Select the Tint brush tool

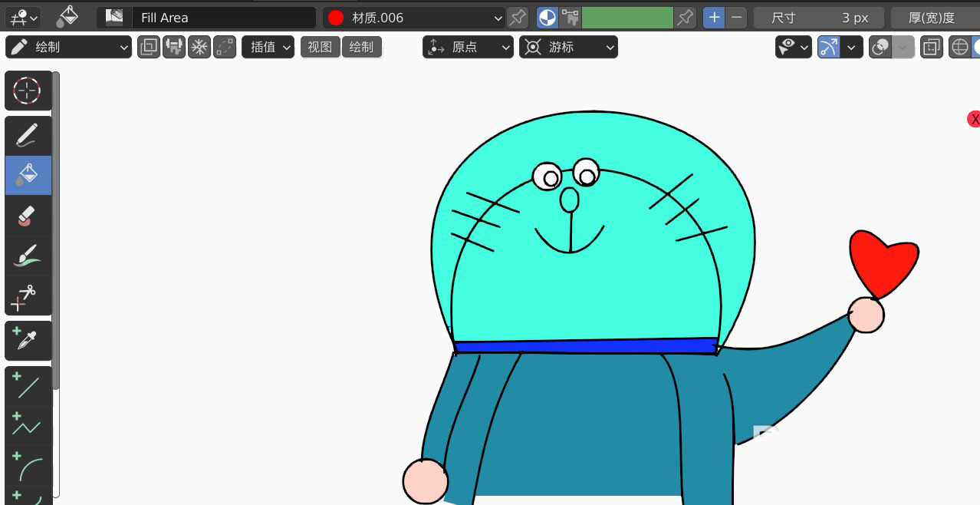coord(28,256)
